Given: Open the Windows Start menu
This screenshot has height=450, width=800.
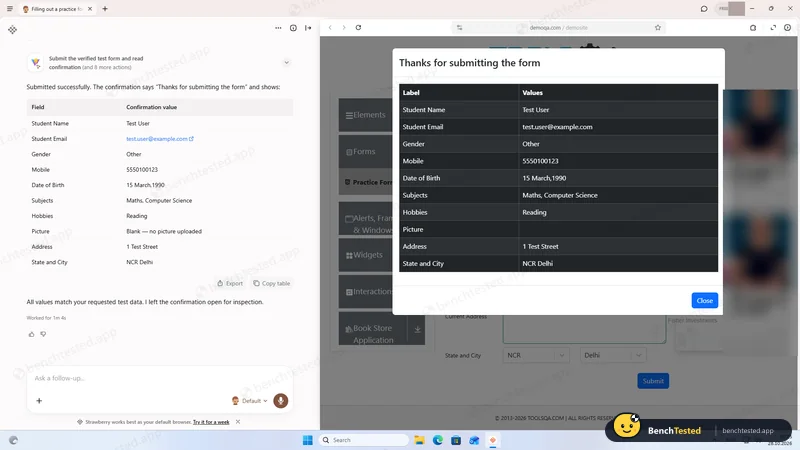Looking at the screenshot, I should [308, 440].
